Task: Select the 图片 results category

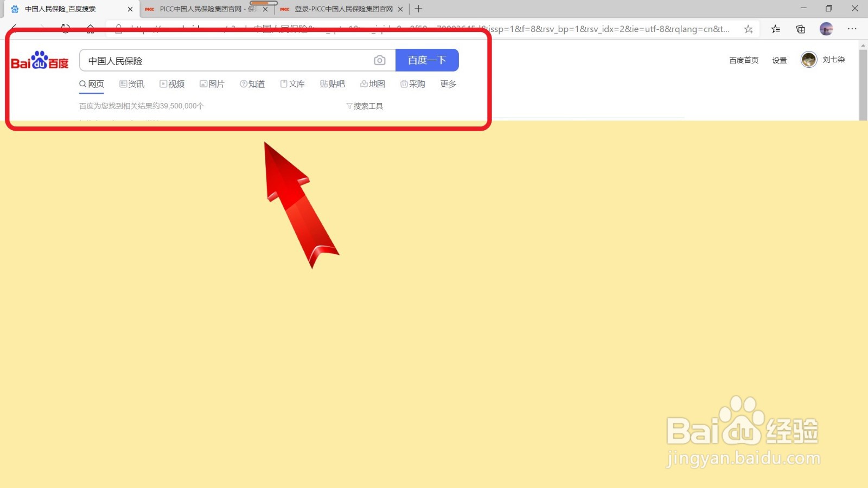Action: [x=212, y=84]
